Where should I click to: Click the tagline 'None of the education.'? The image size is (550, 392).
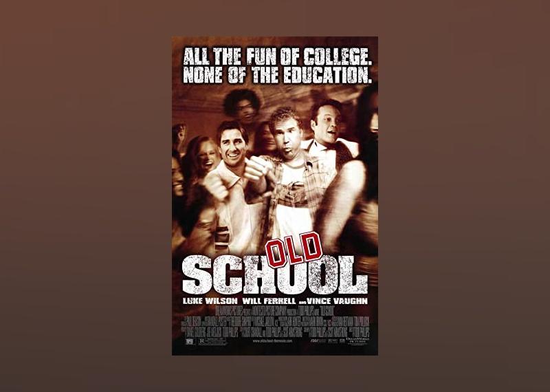point(277,75)
